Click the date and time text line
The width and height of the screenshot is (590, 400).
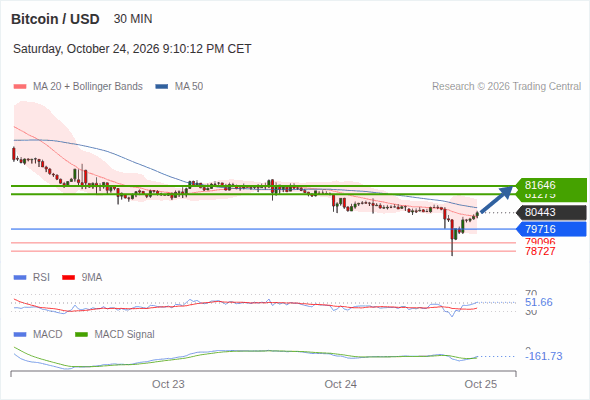point(132,49)
